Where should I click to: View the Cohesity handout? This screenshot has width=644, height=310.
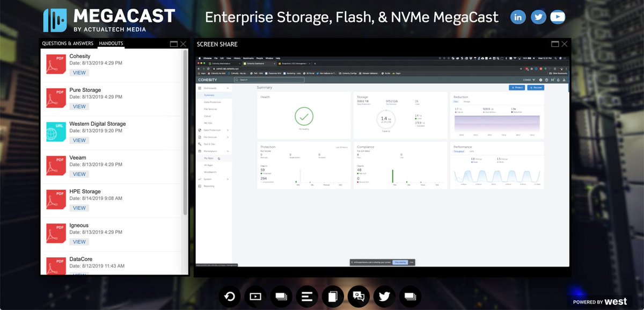pyautogui.click(x=79, y=73)
